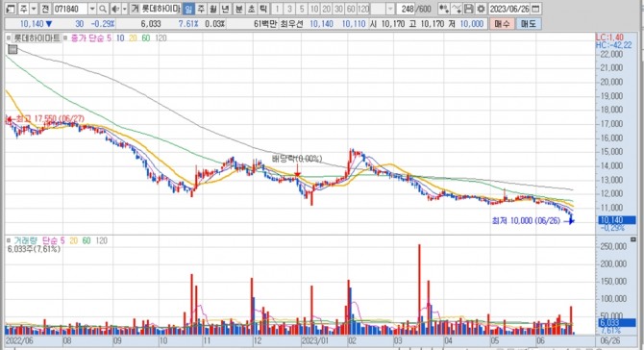644x350 pixels.
Task: Click the candlestick add icon in toolbar
Action: pos(444,9)
